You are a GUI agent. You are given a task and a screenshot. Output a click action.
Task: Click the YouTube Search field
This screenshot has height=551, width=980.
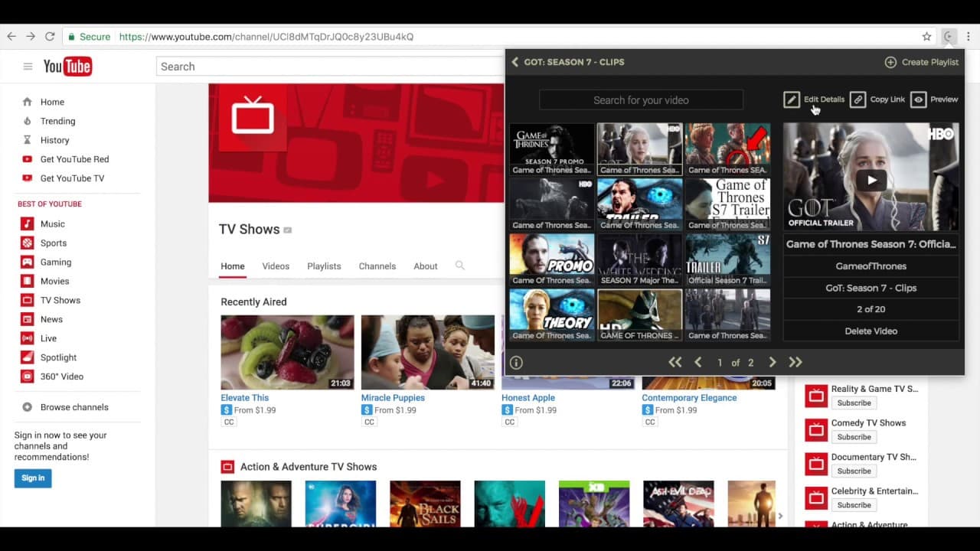pos(331,67)
